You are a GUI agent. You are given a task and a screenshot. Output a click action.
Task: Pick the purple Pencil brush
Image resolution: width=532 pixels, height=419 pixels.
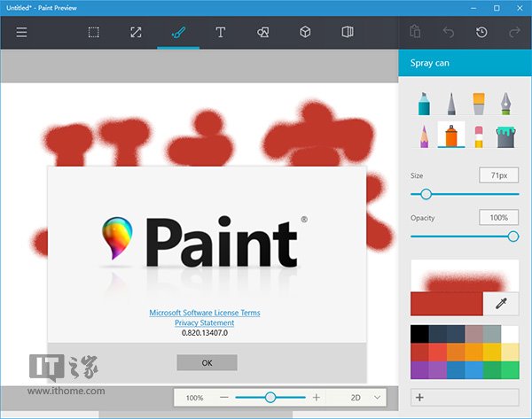tap(424, 136)
